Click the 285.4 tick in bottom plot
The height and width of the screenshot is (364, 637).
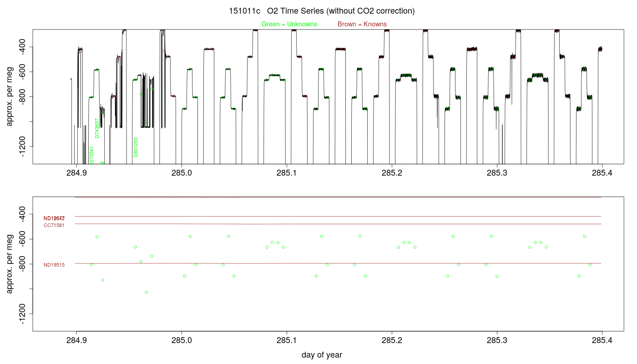(x=602, y=341)
